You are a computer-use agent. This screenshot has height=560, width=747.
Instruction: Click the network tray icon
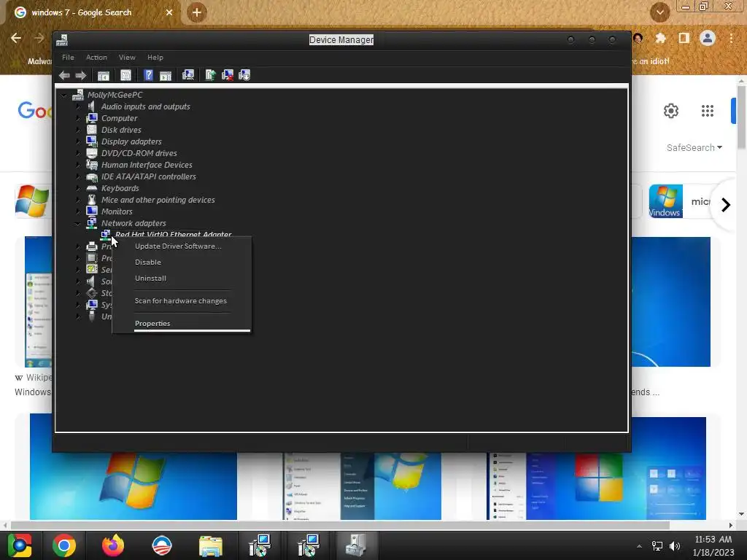pos(657,546)
